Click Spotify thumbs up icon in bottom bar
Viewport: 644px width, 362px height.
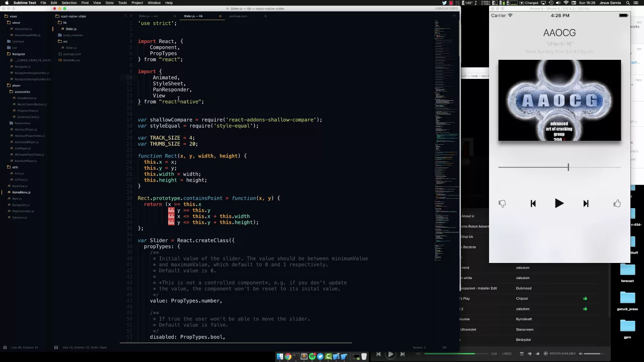pos(538,354)
